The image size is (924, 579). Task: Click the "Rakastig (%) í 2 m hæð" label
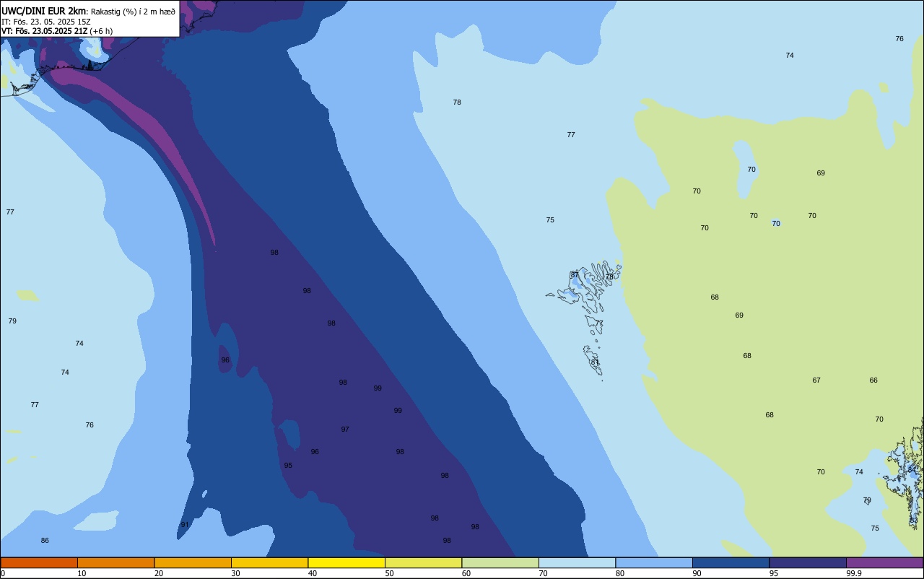point(133,12)
